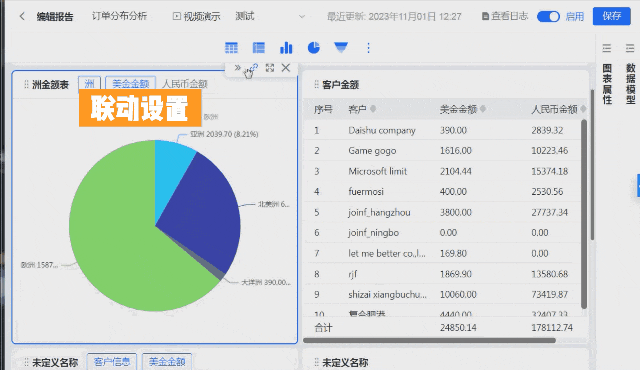Select the 洲 dimension tag in the pie card
The height and width of the screenshot is (370, 640).
(89, 84)
